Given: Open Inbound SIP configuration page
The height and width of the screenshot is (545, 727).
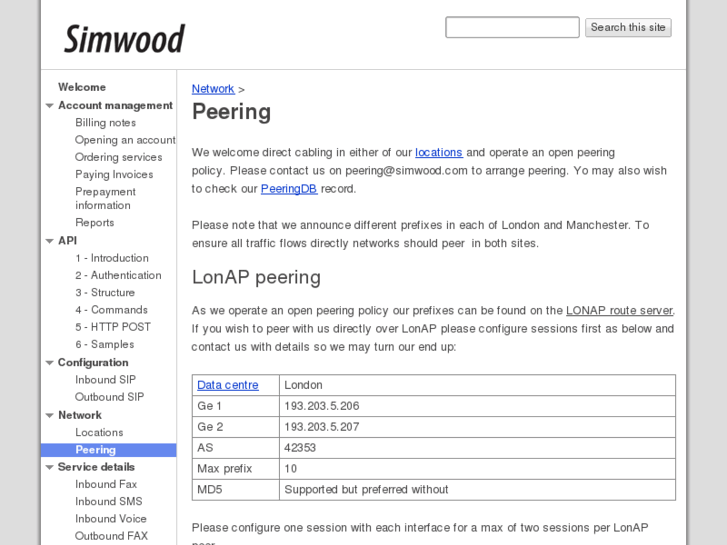Looking at the screenshot, I should coord(106,380).
